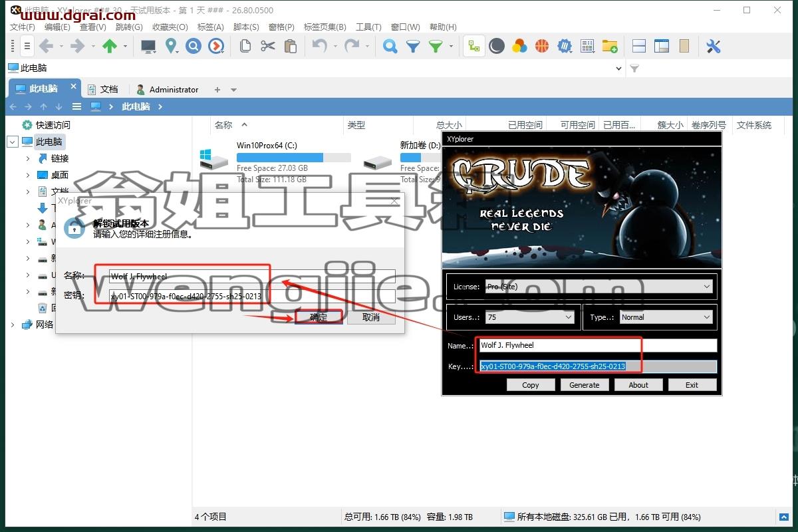Toggle the dual pane layout icon

click(x=639, y=46)
